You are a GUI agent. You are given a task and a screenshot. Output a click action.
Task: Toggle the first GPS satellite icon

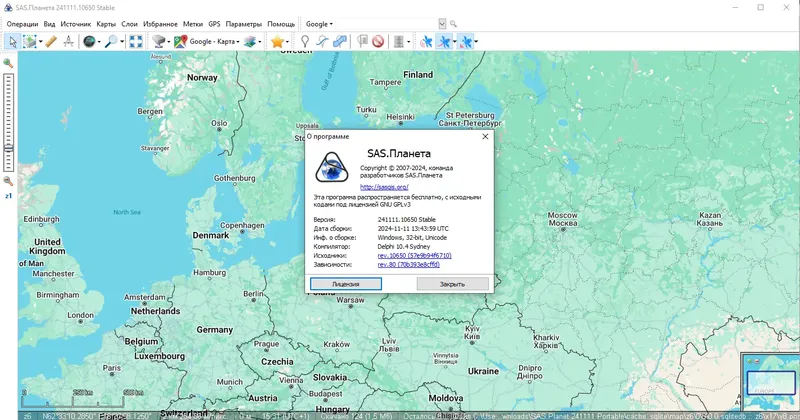[426, 41]
